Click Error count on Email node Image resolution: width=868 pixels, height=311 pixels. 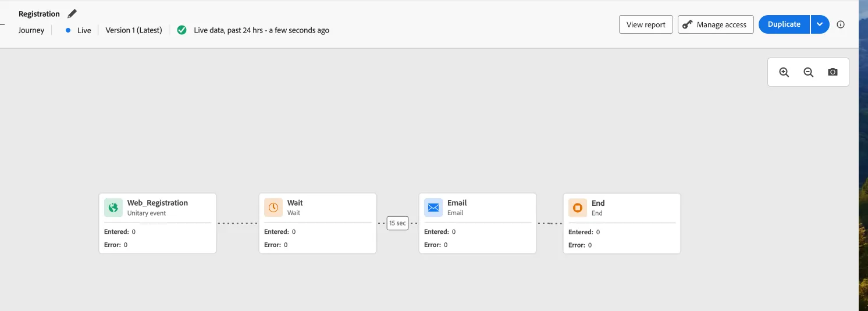coord(436,245)
